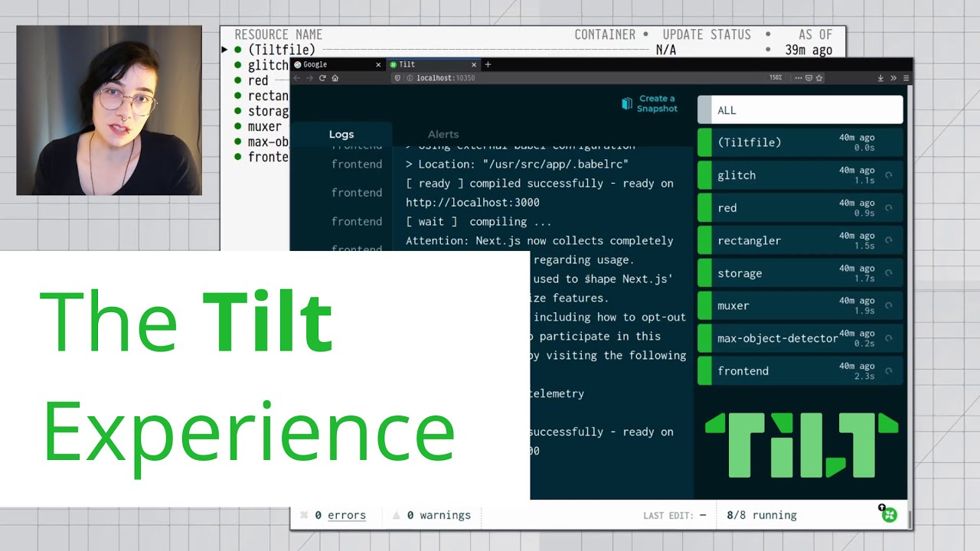Go forward in the browser
The width and height of the screenshot is (980, 551).
click(310, 78)
